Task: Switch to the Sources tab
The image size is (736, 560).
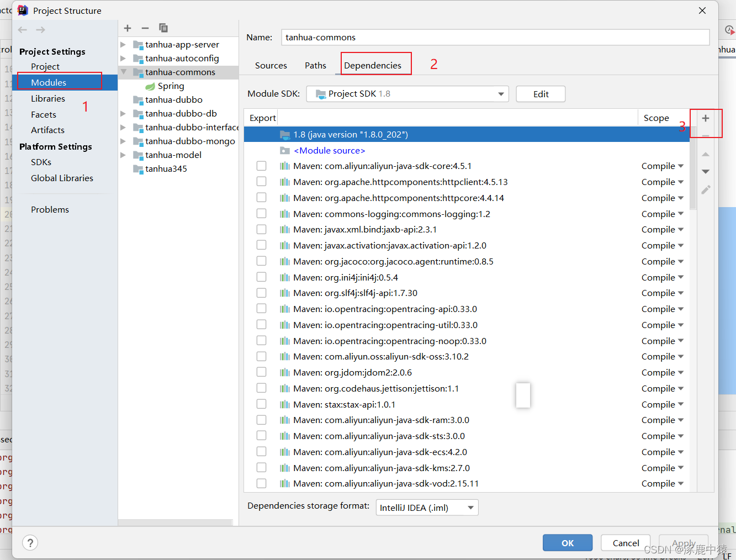Action: tap(271, 65)
